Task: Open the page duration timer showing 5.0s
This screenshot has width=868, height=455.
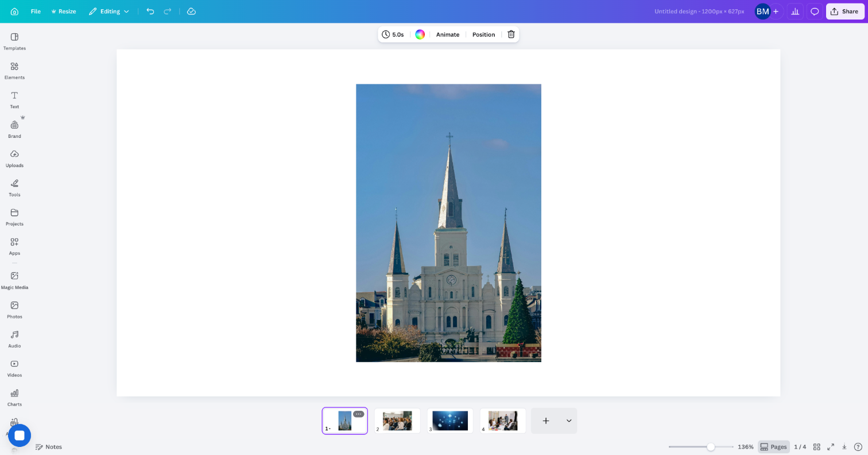Action: pos(394,34)
